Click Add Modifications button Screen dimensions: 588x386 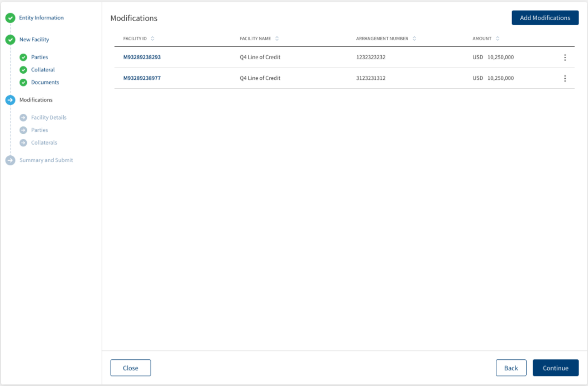[545, 18]
